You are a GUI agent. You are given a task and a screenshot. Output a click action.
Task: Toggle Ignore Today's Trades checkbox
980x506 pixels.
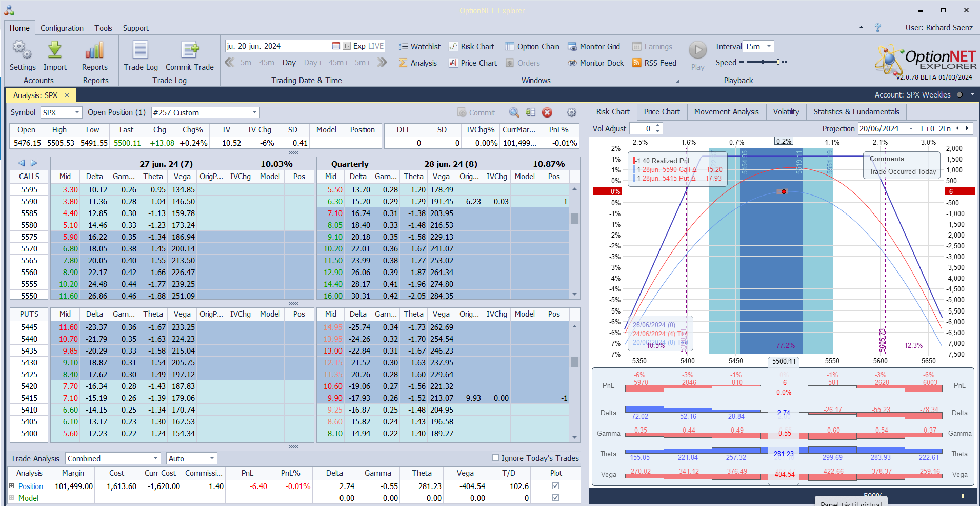[x=495, y=458]
